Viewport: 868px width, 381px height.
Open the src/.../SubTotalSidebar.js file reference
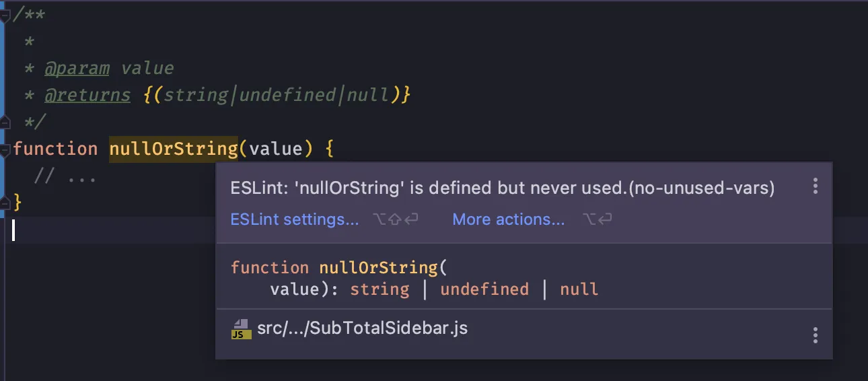click(362, 328)
